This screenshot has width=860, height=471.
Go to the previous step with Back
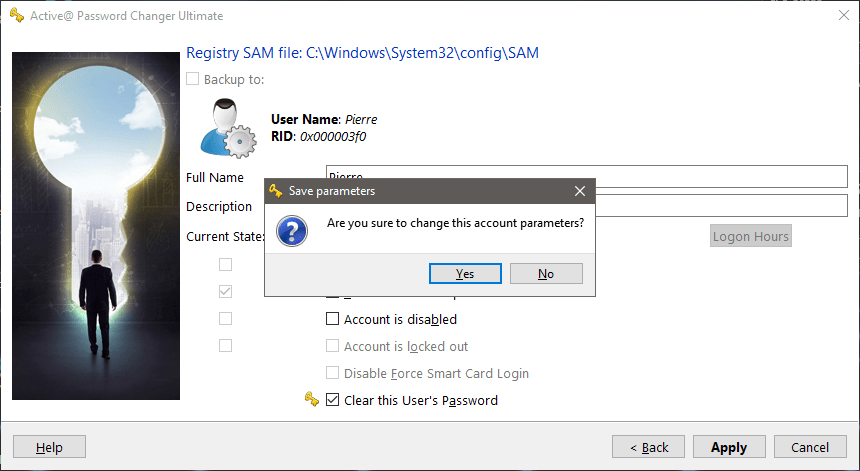tap(648, 447)
